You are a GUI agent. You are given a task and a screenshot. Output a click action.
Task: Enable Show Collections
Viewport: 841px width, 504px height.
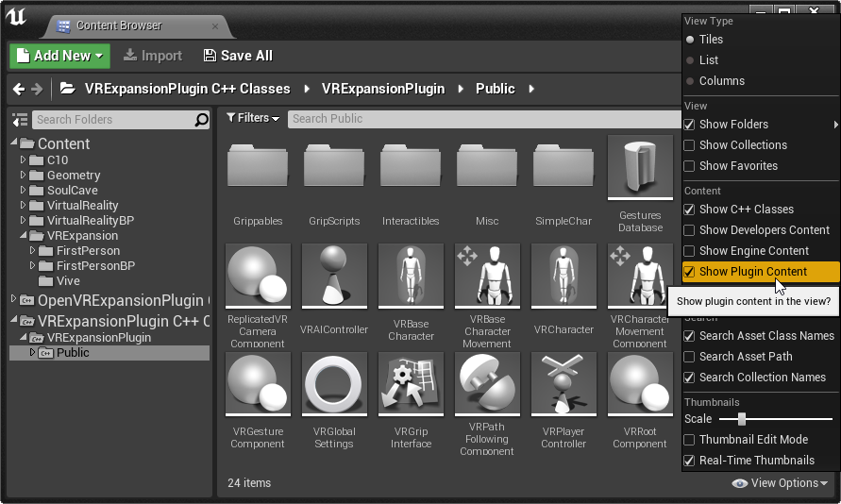pos(689,145)
